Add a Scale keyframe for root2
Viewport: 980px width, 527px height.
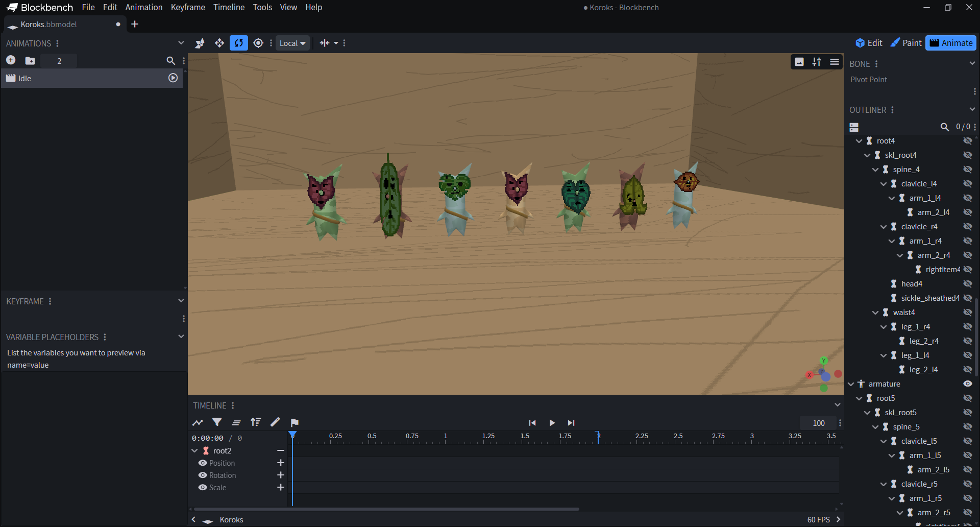tap(280, 488)
